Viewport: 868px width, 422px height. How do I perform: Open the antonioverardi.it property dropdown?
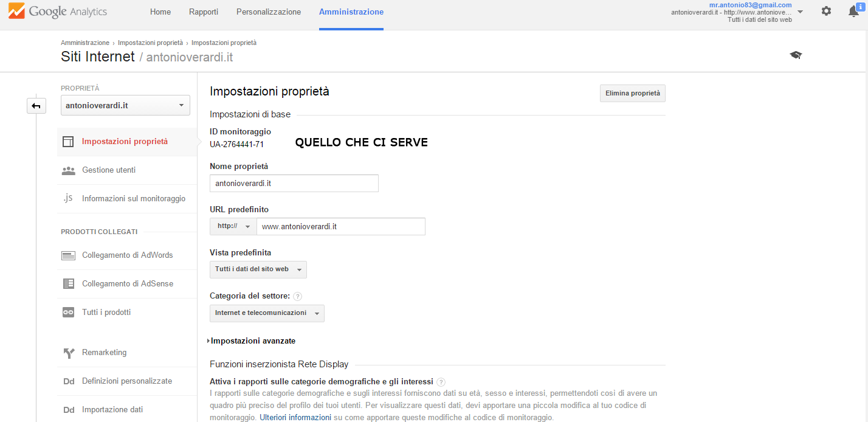tap(125, 105)
